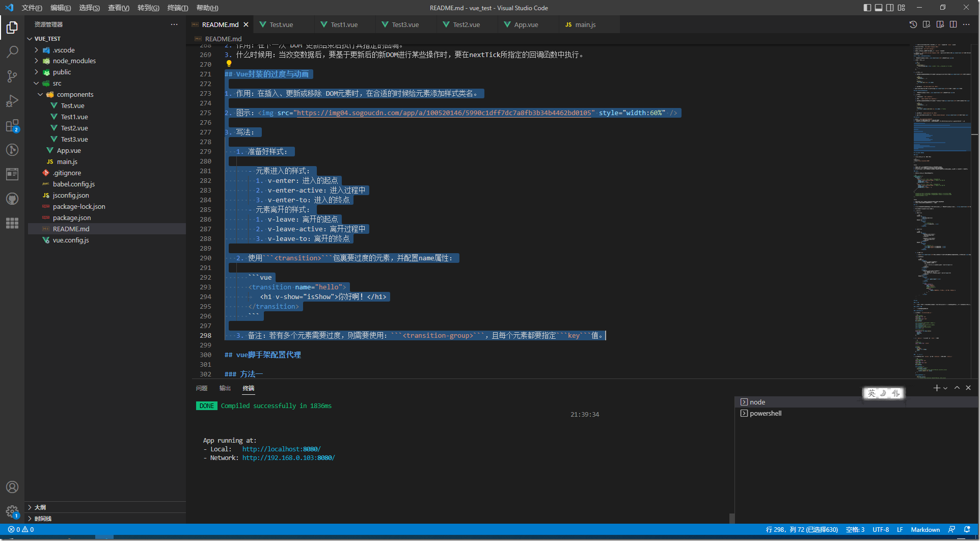The width and height of the screenshot is (980, 541).
Task: Select the powershell terminal instance
Action: coord(856,414)
